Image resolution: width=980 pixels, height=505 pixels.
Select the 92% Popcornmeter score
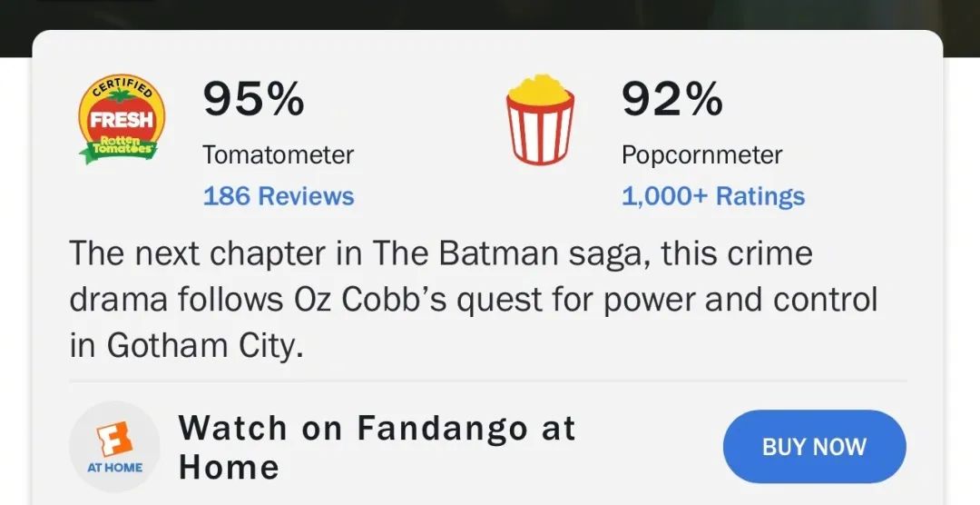(671, 100)
